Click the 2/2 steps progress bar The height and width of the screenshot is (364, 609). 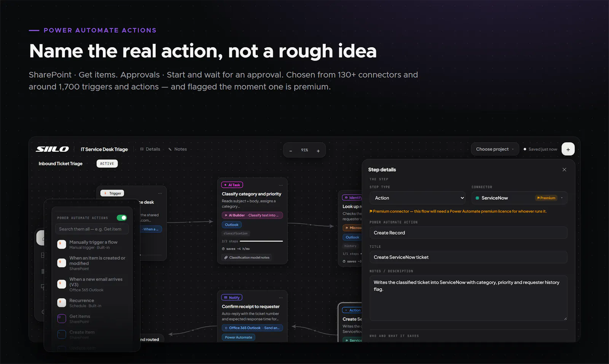point(261,241)
